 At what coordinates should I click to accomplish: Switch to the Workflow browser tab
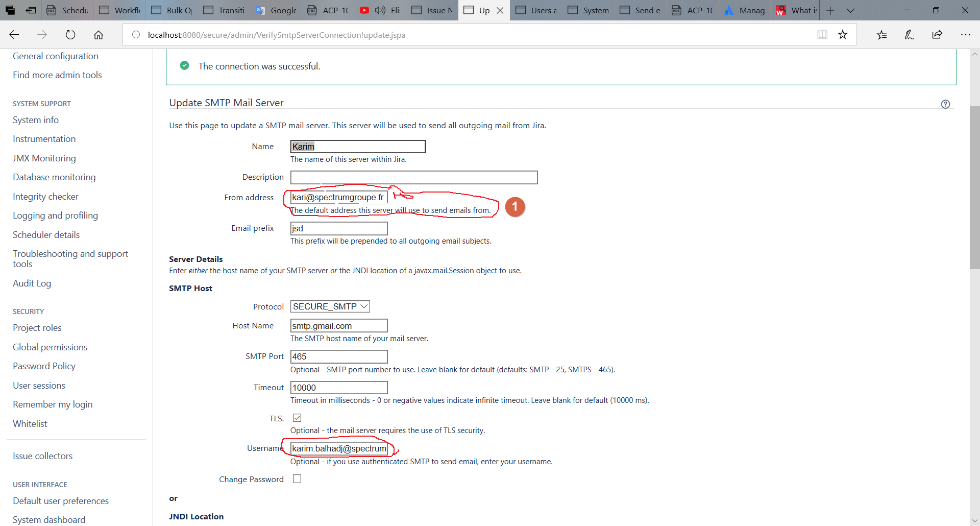(x=120, y=10)
